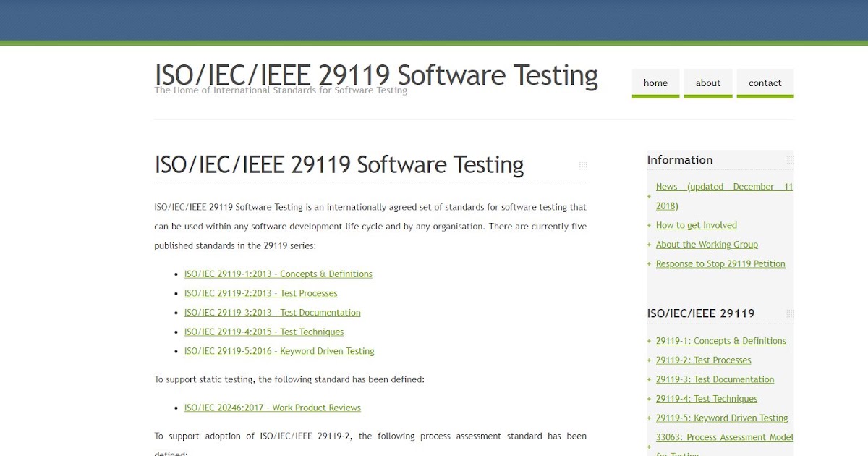Follow the ISO/IEC 29119-4:2015 - Test Techniques link
Image resolution: width=868 pixels, height=456 pixels.
tap(263, 332)
